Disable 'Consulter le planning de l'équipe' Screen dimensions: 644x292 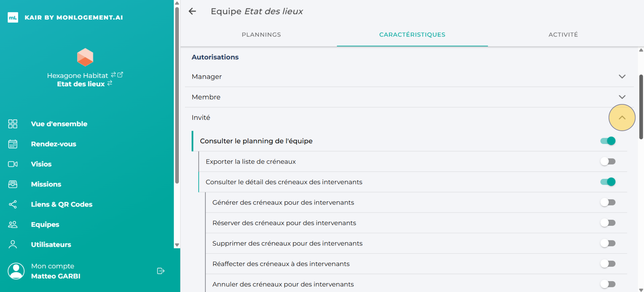607,141
